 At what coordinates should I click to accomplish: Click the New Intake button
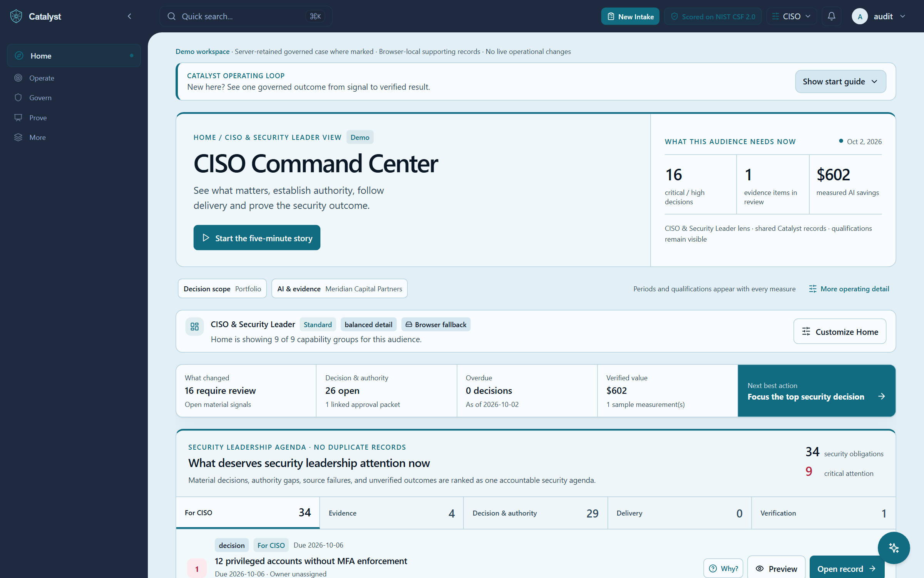[630, 16]
